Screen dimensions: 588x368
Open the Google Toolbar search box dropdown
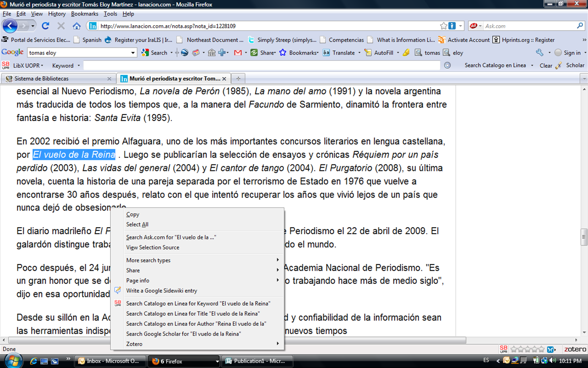pos(133,53)
